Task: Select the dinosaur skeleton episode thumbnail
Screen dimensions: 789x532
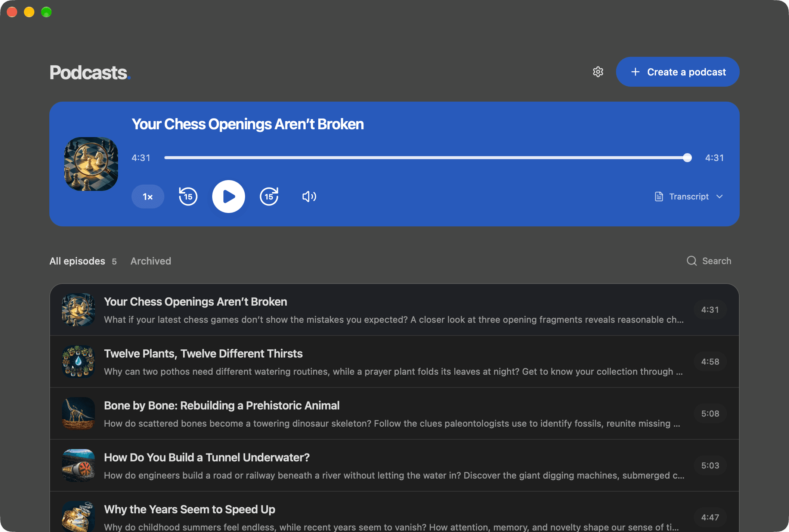Action: pos(78,414)
